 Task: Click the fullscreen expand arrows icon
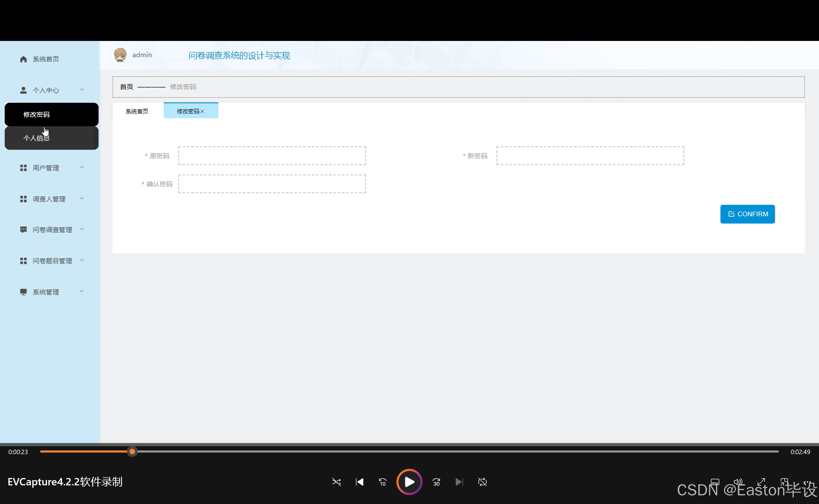pos(761,482)
